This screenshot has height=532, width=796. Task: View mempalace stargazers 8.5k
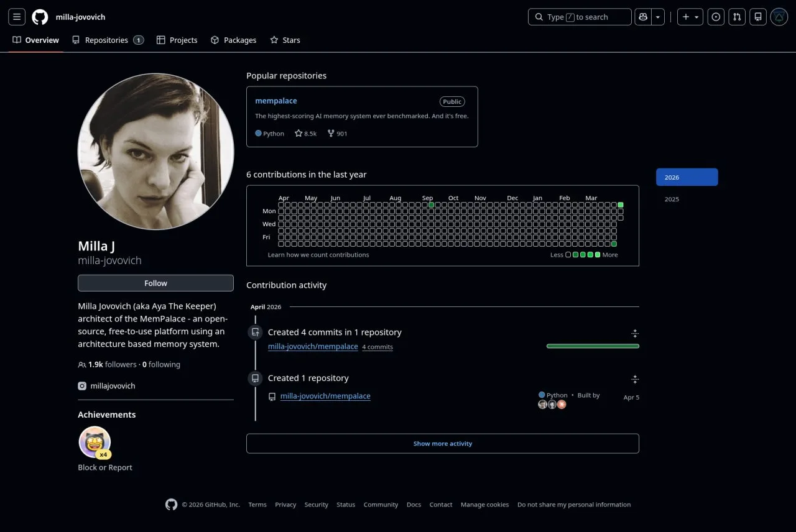305,133
